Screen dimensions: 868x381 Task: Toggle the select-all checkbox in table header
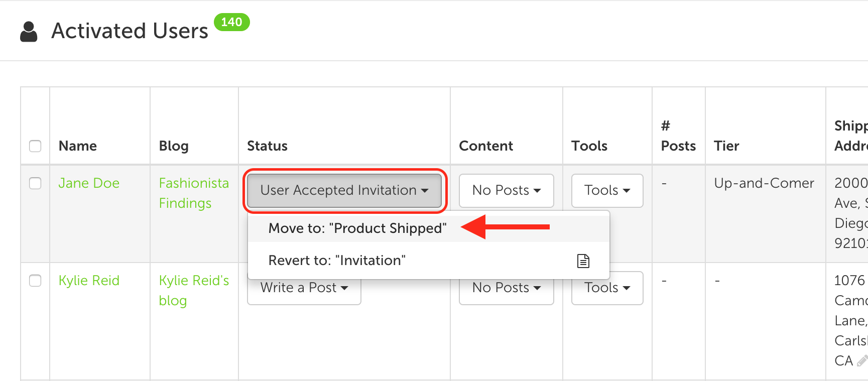pyautogui.click(x=35, y=146)
